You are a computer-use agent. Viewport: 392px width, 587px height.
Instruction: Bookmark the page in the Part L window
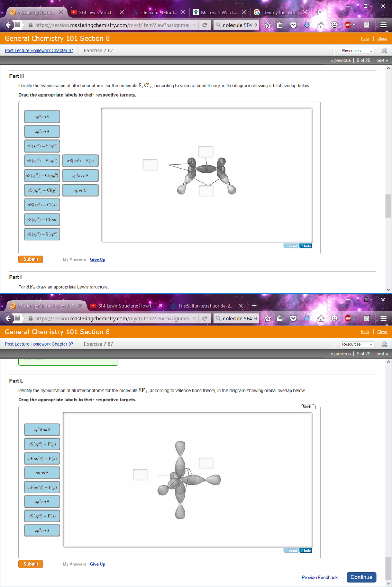(x=267, y=318)
